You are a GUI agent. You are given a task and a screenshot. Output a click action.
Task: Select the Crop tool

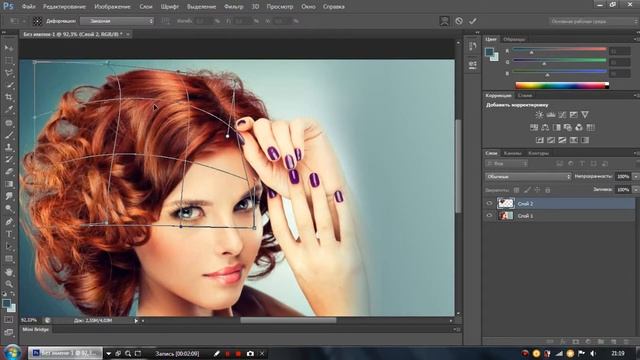(9, 98)
